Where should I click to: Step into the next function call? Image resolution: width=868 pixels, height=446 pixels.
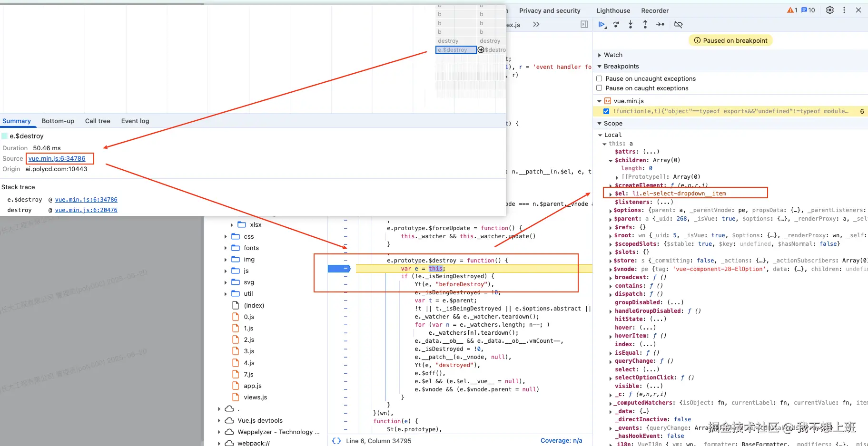click(x=631, y=24)
